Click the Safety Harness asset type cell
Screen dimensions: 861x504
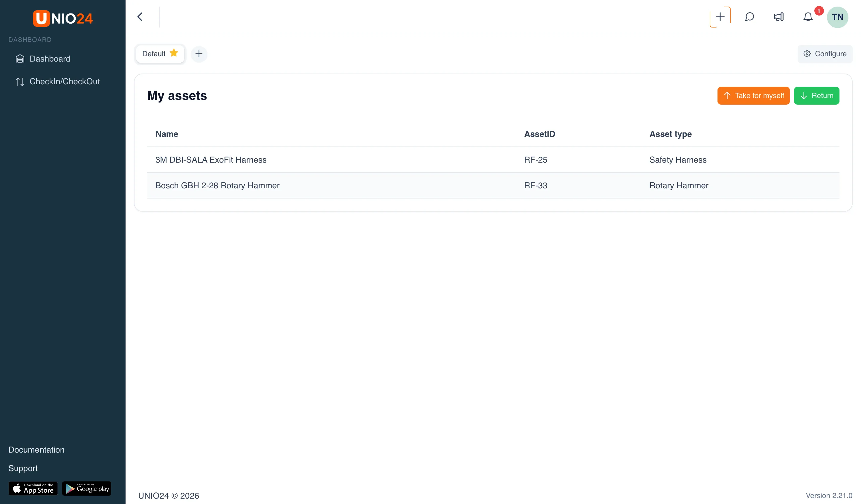[x=678, y=160]
